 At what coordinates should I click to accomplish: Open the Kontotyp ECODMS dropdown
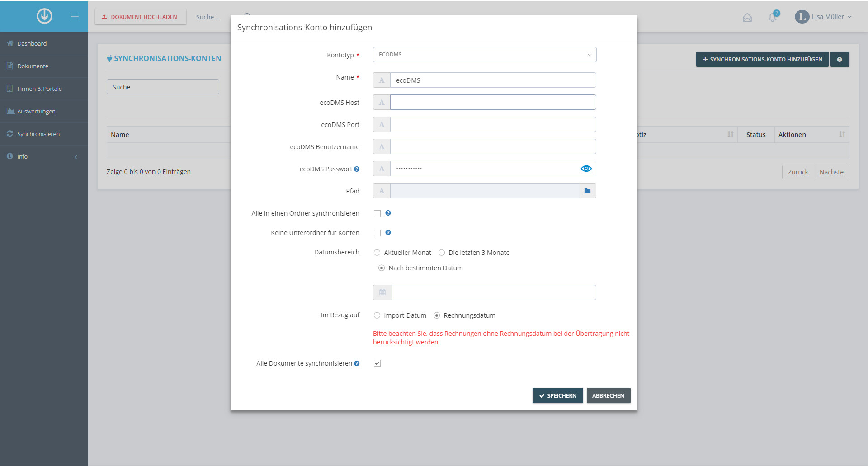coord(485,55)
